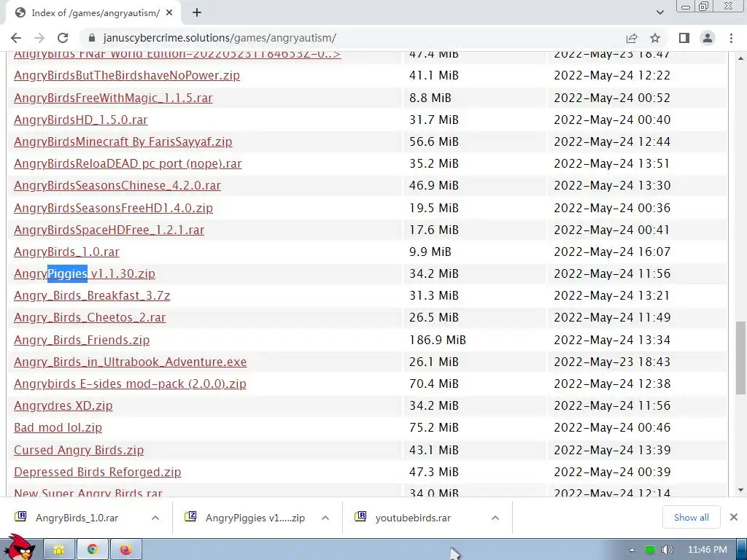Viewport: 747px width, 560px height.
Task: Click the 11:46 PM clock
Action: pyautogui.click(x=708, y=550)
